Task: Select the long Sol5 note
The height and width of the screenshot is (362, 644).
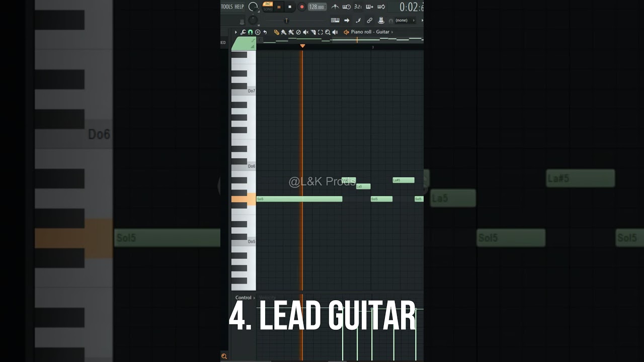Action: tap(299, 199)
